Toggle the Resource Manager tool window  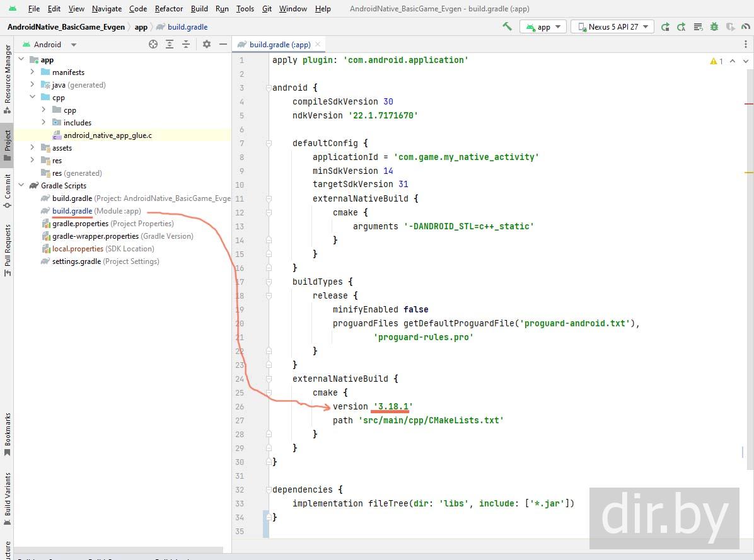pyautogui.click(x=8, y=74)
